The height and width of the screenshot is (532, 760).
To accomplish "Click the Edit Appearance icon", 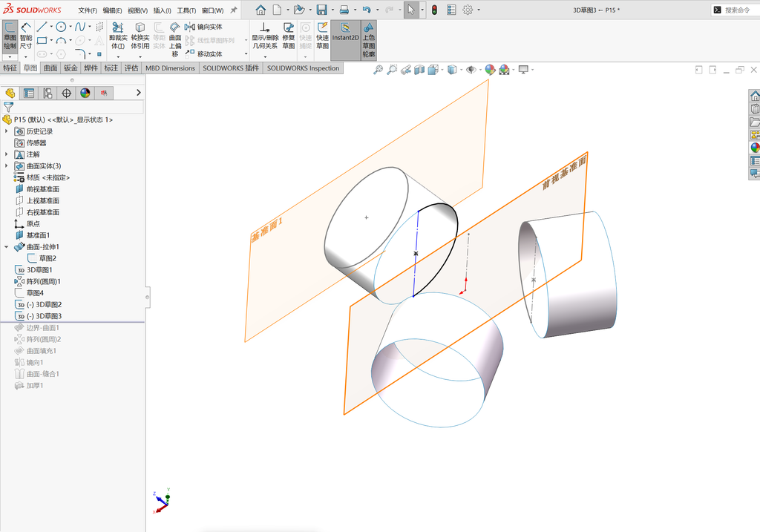I will [490, 70].
